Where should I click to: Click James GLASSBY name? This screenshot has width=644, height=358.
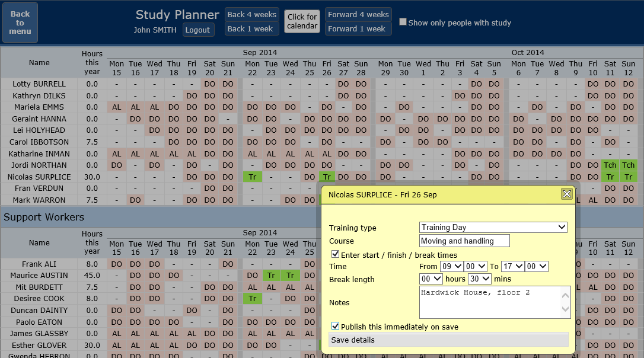[39, 333]
